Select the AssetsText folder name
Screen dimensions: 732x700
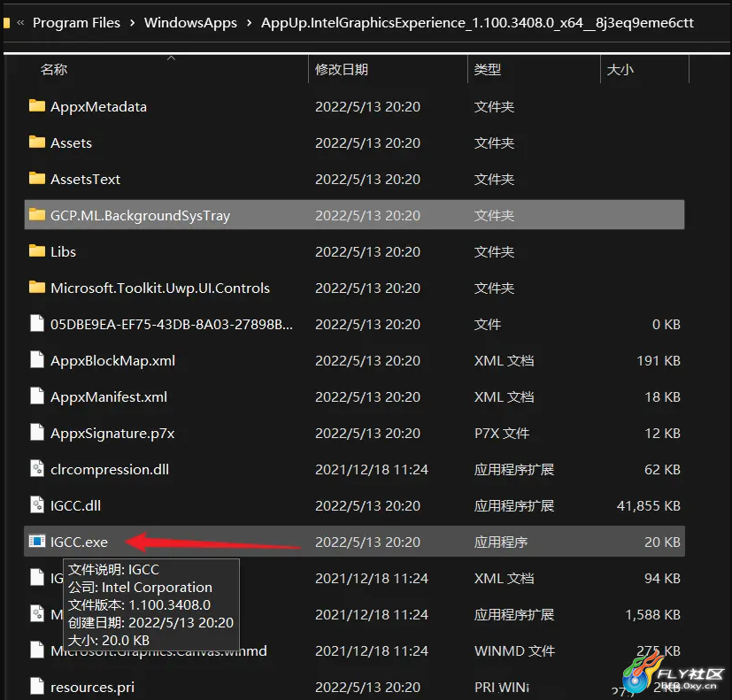85,179
